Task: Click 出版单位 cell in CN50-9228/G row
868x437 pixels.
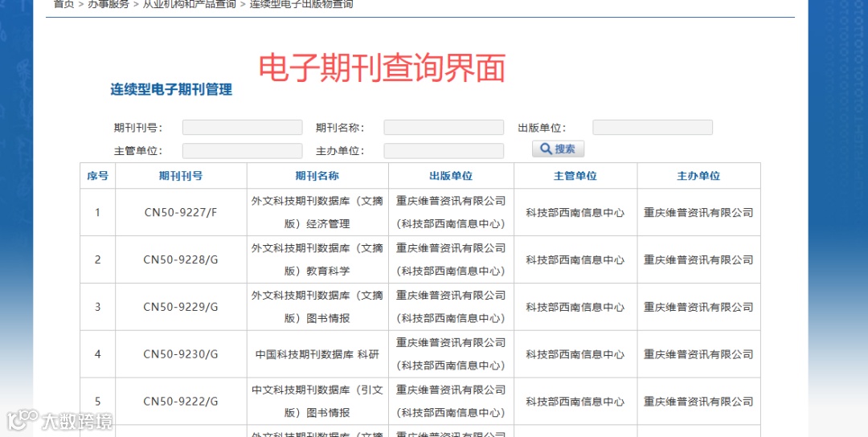Action: pos(451,259)
